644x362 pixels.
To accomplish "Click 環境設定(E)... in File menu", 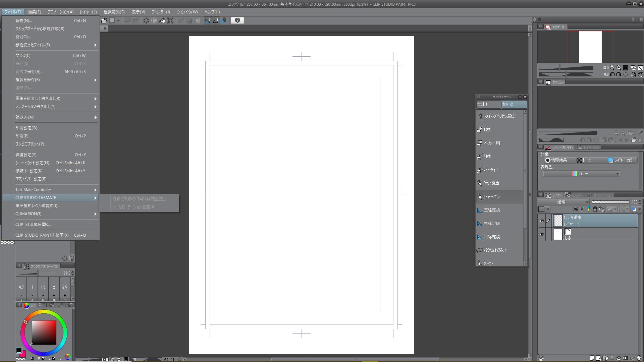I will click(28, 155).
